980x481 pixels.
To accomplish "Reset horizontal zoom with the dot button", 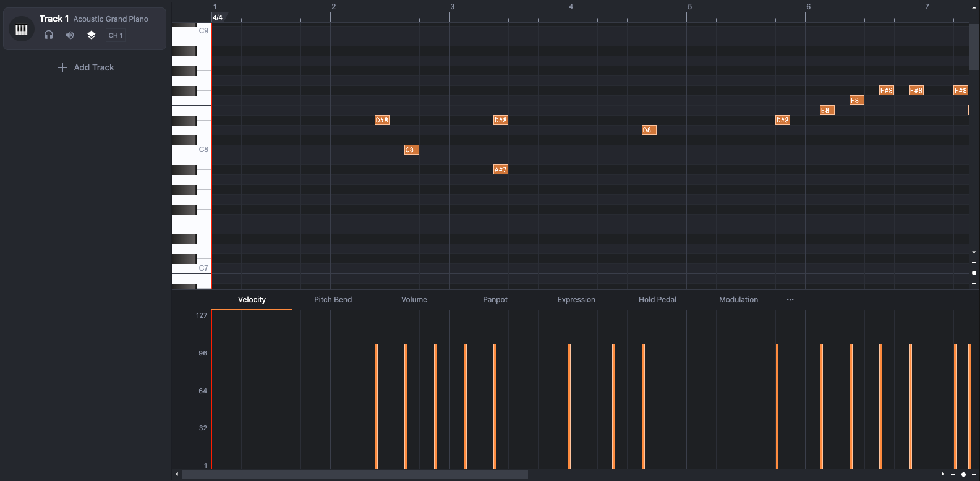I will [963, 475].
